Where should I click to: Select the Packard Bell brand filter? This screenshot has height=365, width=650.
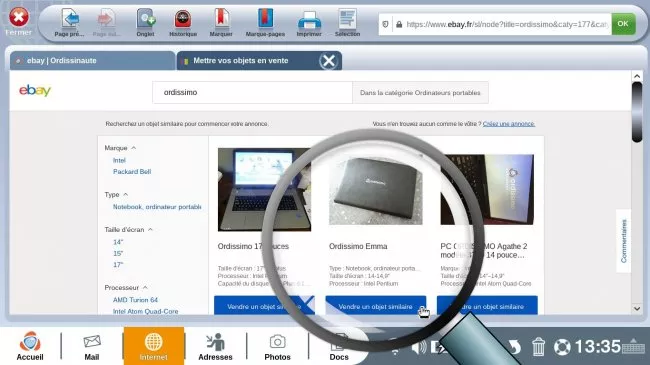(x=132, y=172)
